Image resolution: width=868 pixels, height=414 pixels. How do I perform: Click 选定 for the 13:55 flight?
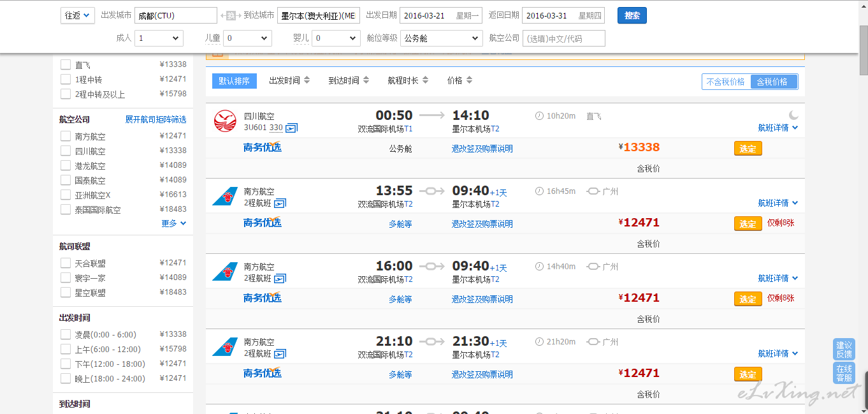pyautogui.click(x=748, y=224)
